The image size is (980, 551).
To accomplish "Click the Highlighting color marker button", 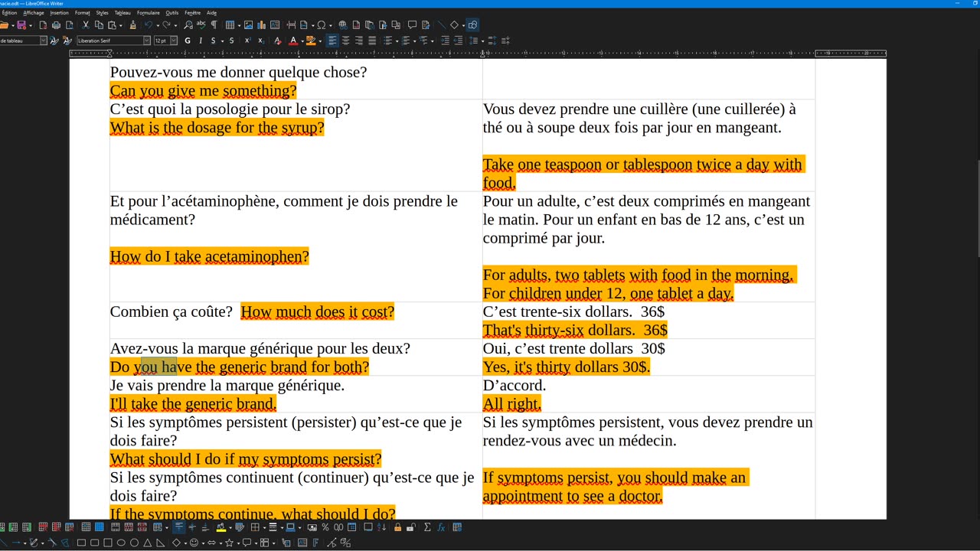I will tap(310, 41).
